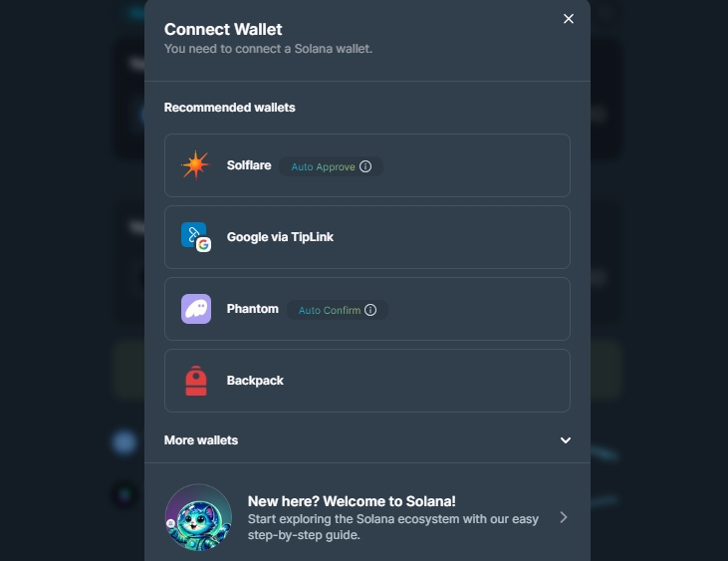Click the Recommended wallets heading
Viewport: 728px width, 561px height.
[x=229, y=108]
